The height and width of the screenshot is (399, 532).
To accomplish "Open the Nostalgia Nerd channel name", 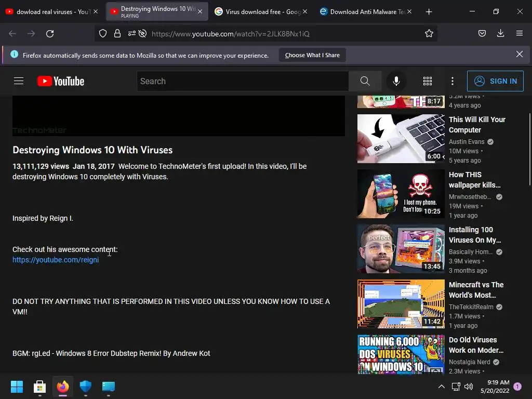I will click(x=469, y=362).
